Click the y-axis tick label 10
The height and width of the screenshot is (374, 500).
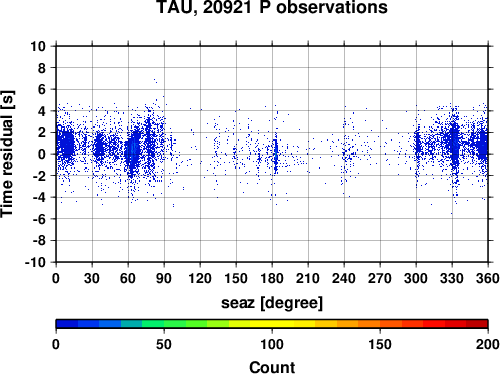38,46
